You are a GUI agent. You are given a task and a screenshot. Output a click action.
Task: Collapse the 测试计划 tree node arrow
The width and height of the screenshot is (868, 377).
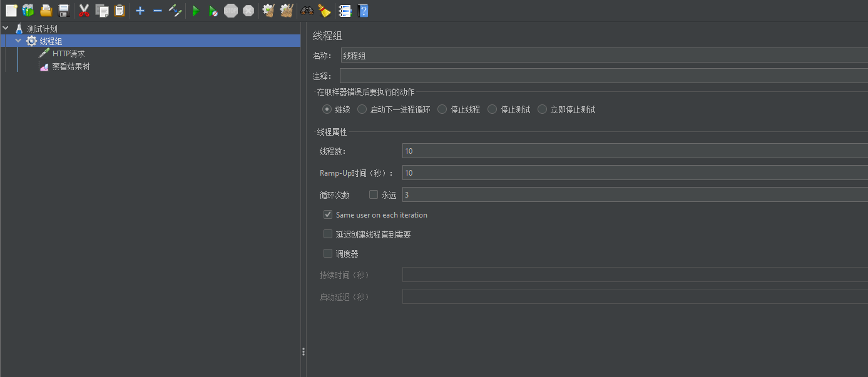tap(6, 28)
